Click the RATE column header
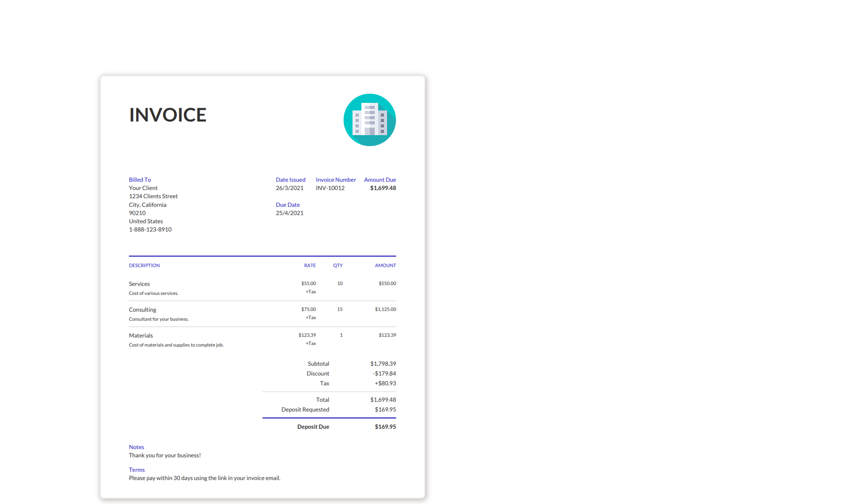 coord(310,265)
